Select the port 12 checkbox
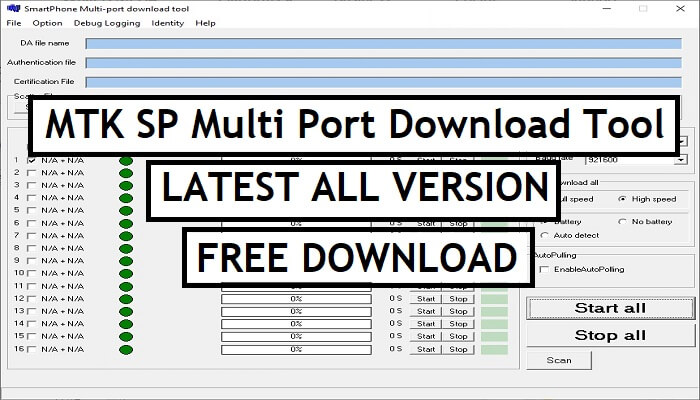This screenshot has width=700, height=400. 32,299
